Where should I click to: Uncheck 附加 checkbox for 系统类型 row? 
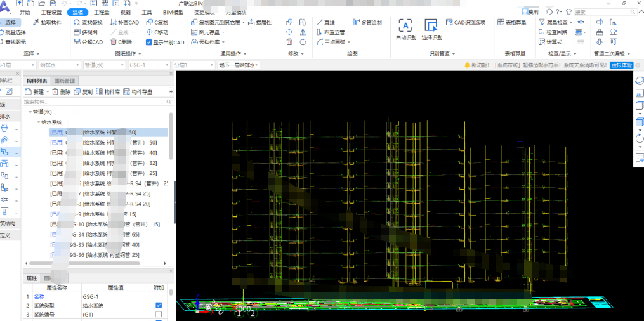point(159,306)
